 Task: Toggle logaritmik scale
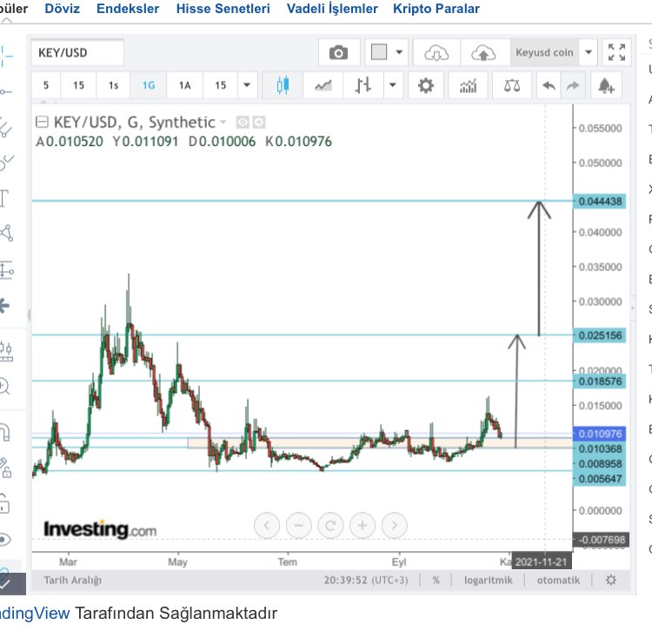point(489,580)
